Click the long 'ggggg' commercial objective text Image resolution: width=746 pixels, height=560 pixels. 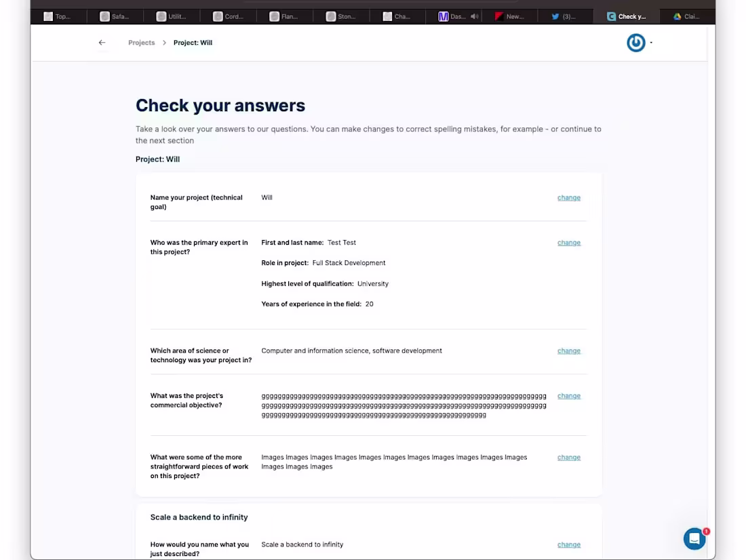(404, 406)
